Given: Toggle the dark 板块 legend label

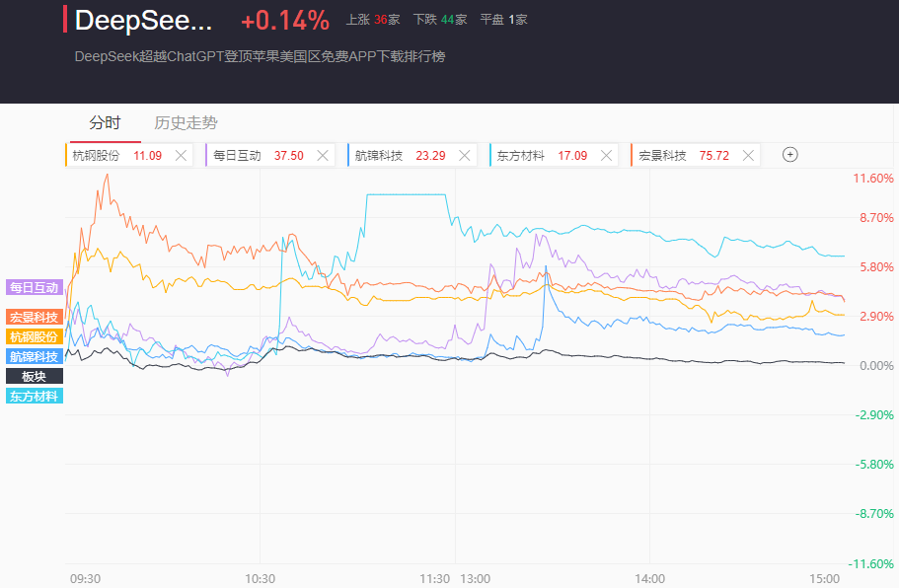Looking at the screenshot, I should (x=35, y=376).
